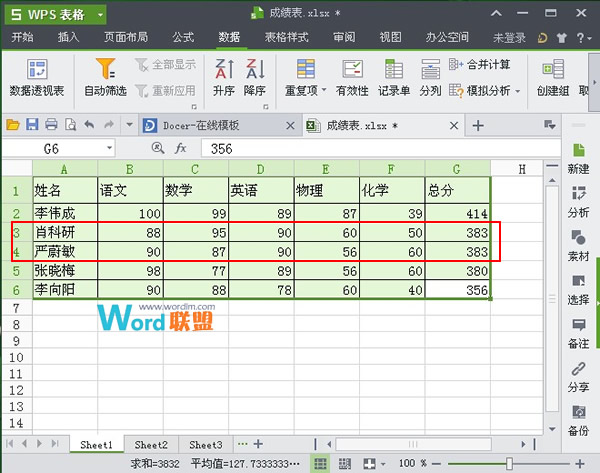600x473 pixels.
Task: Switch to Sheet3 tab
Action: tap(206, 445)
